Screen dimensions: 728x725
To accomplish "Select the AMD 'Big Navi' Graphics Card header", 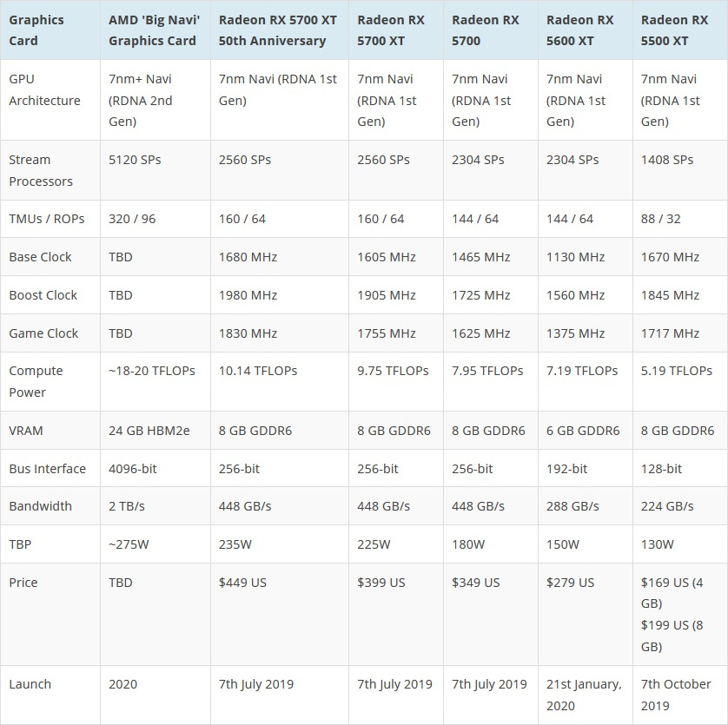I will [x=156, y=30].
